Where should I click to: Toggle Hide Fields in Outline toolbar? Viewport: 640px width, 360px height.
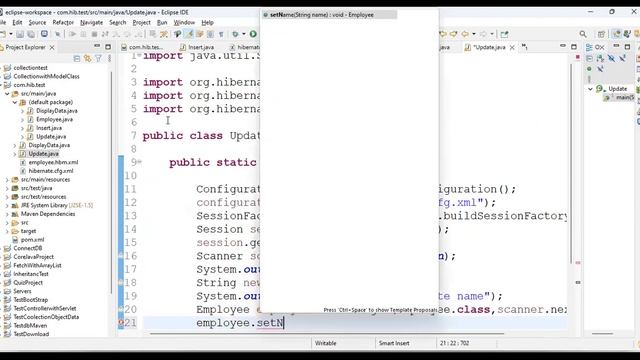coord(611,58)
